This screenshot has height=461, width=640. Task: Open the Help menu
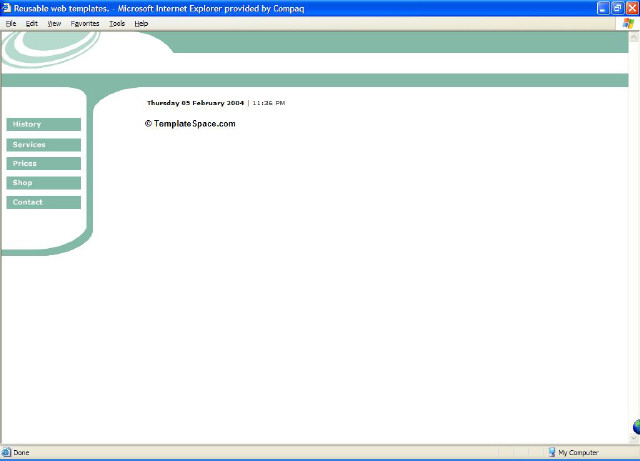coord(141,23)
